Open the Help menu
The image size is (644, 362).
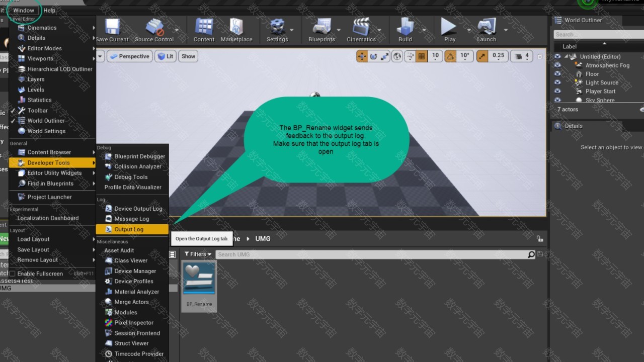(49, 10)
